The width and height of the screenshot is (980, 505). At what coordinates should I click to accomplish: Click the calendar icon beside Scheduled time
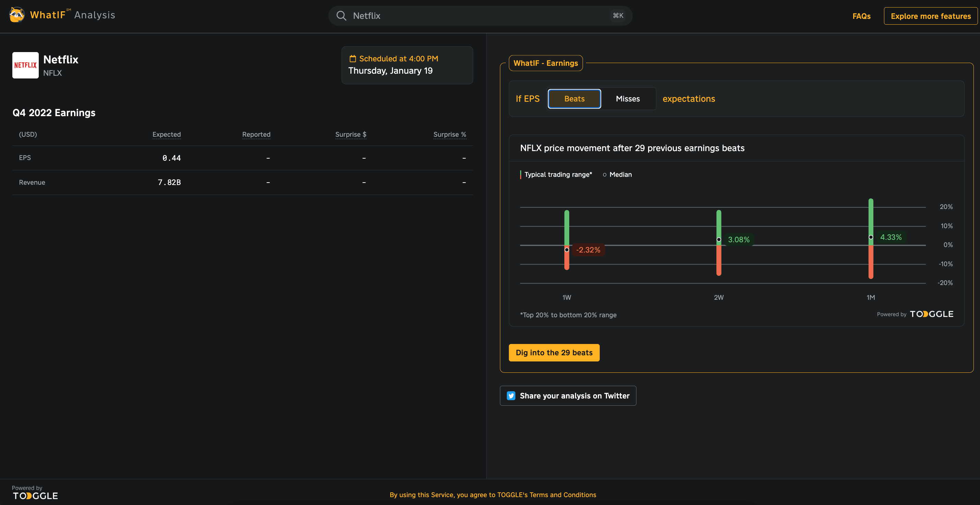[352, 59]
